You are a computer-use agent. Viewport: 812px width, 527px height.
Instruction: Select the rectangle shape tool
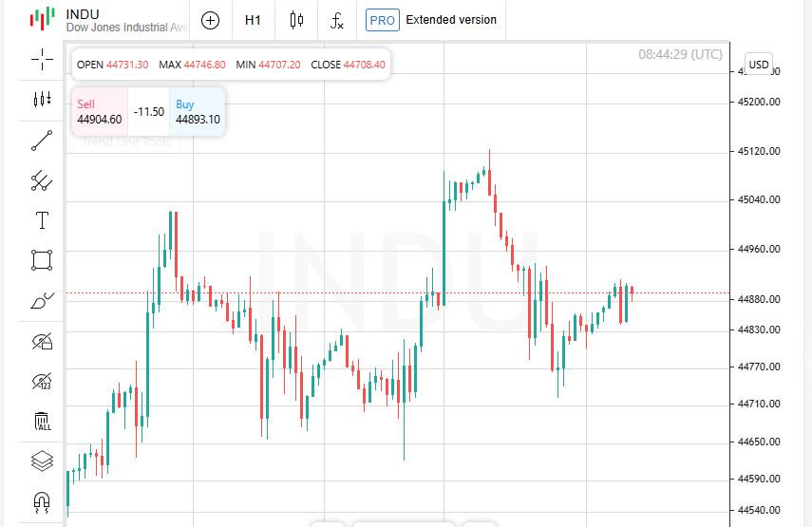click(42, 260)
